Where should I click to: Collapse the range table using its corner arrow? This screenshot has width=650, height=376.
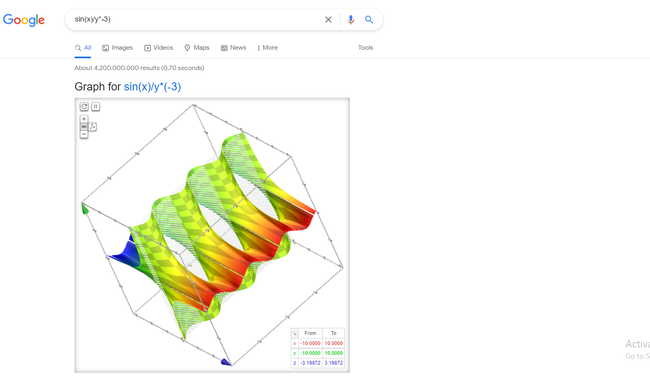point(294,333)
